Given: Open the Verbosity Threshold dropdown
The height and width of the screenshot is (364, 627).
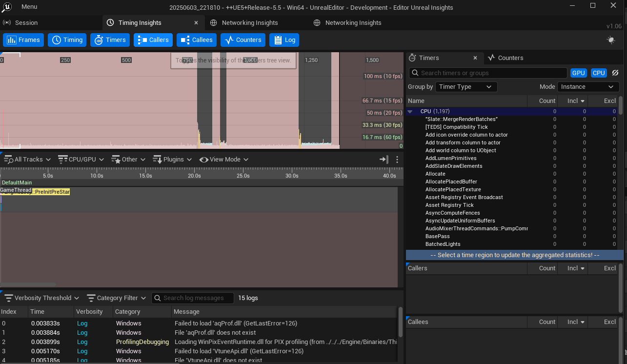Looking at the screenshot, I should pos(42,298).
